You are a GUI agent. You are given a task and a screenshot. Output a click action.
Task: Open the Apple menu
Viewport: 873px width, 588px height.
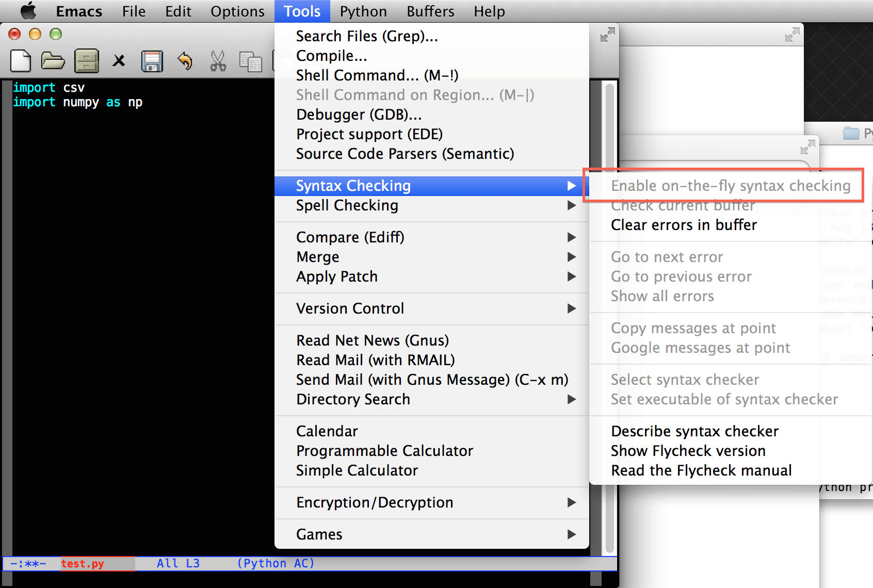tap(28, 11)
